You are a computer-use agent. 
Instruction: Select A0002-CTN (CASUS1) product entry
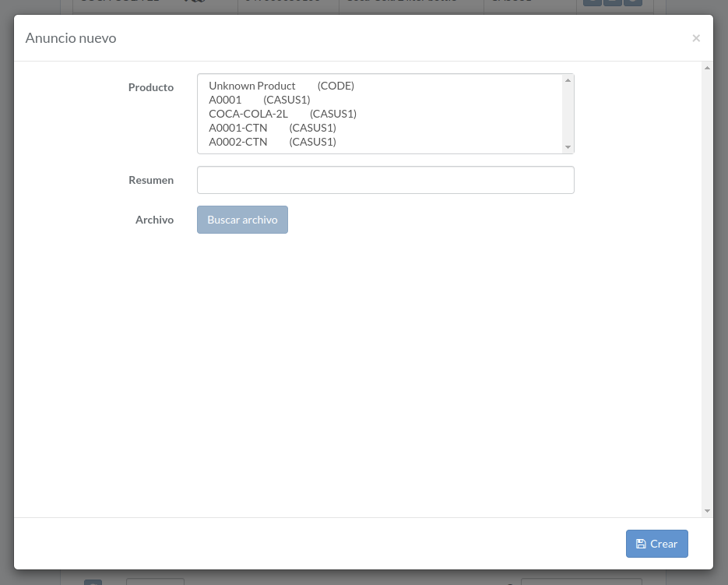click(x=379, y=142)
